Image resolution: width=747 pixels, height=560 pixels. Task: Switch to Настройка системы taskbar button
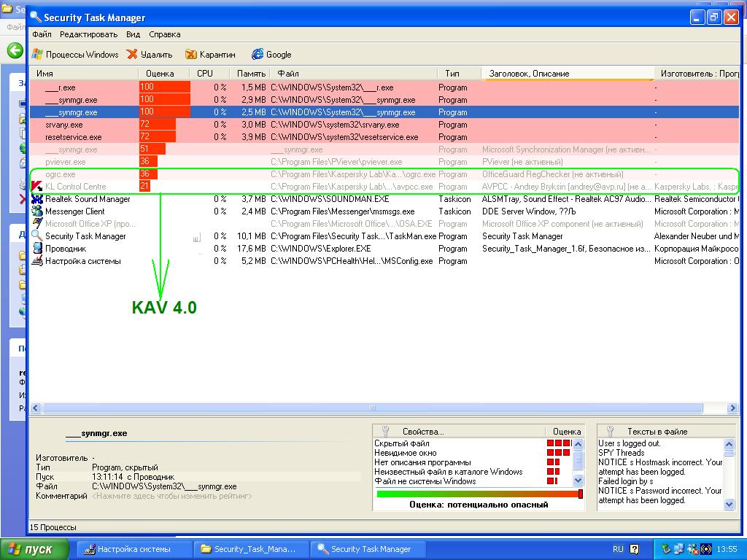click(133, 549)
